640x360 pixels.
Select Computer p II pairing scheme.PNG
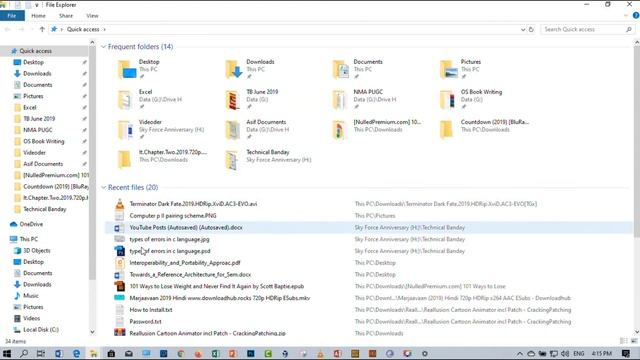pyautogui.click(x=173, y=216)
